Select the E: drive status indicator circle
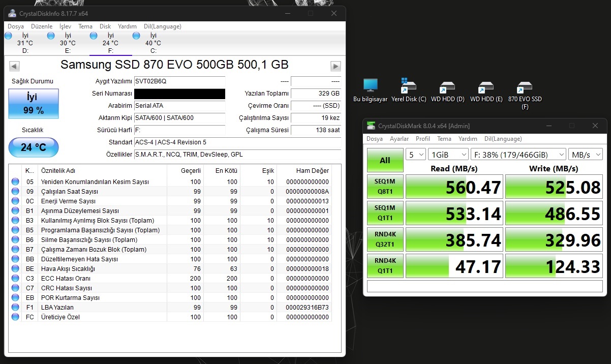The width and height of the screenshot is (611, 364). point(50,35)
